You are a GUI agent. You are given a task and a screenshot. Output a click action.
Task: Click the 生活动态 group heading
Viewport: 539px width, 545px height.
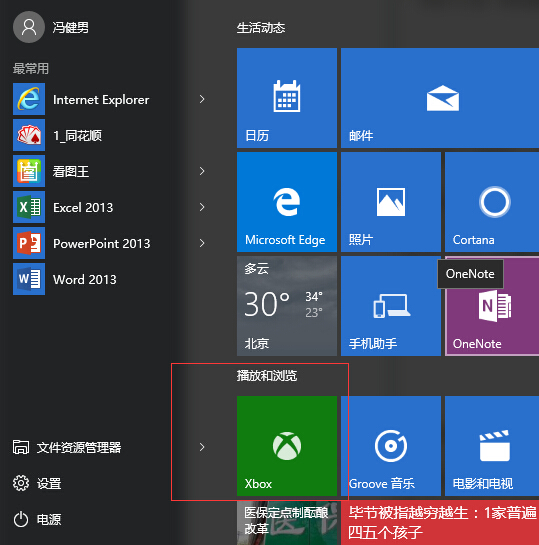pyautogui.click(x=261, y=28)
